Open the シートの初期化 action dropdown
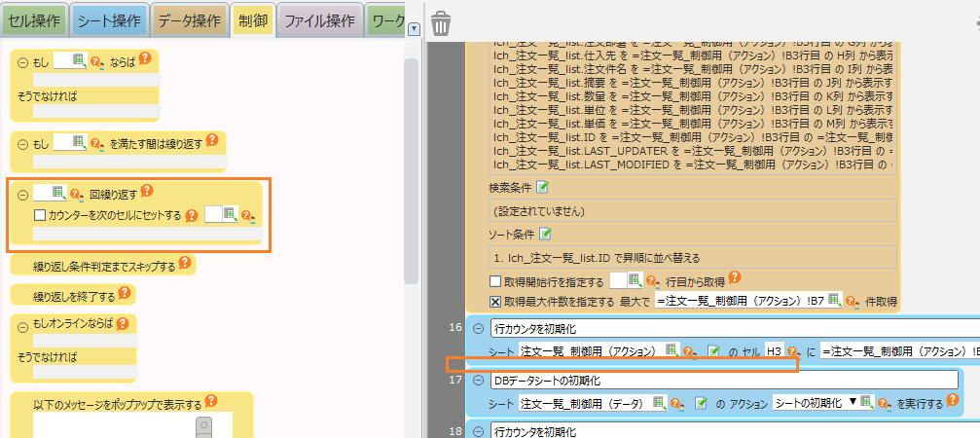980x438 pixels. point(852,403)
